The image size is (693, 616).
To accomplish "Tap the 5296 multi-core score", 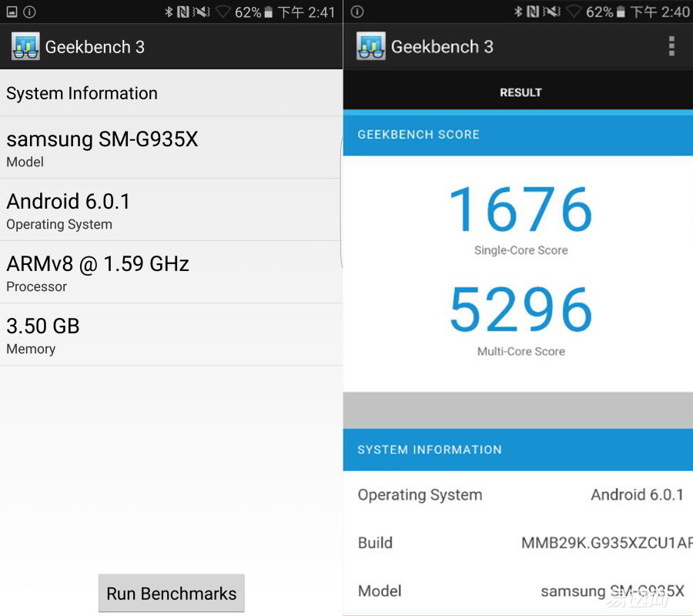I will point(521,310).
